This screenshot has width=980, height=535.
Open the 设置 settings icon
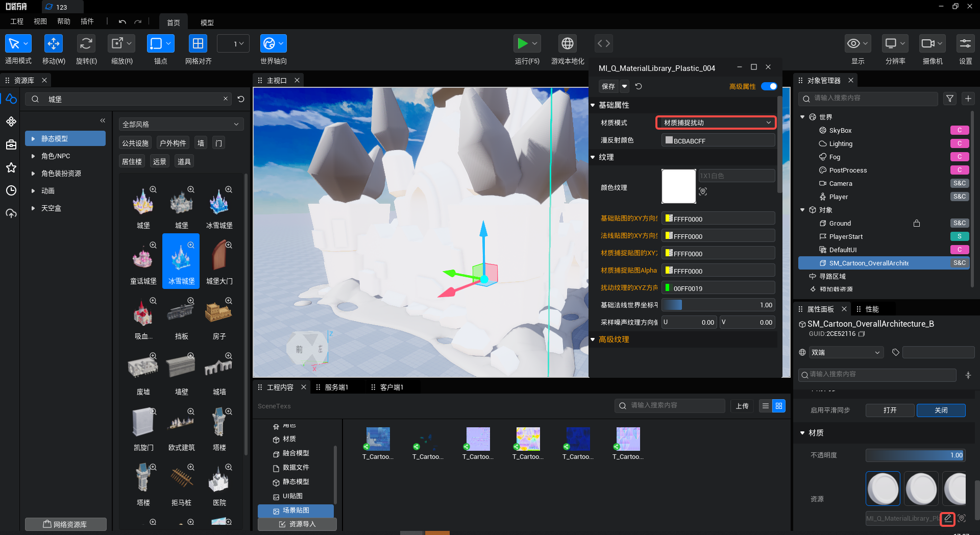965,44
